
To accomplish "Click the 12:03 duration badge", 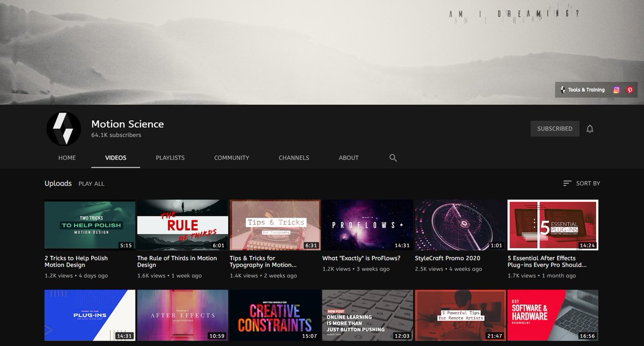I will [402, 336].
